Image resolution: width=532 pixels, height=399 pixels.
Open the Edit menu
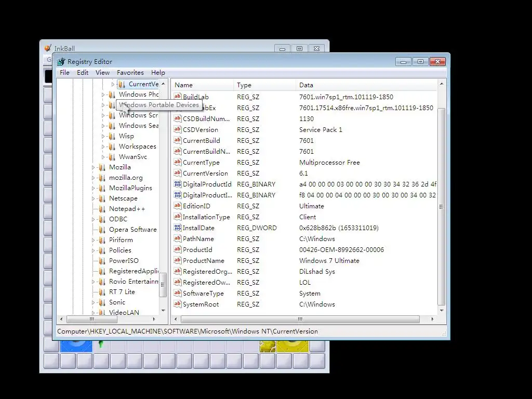pos(83,72)
